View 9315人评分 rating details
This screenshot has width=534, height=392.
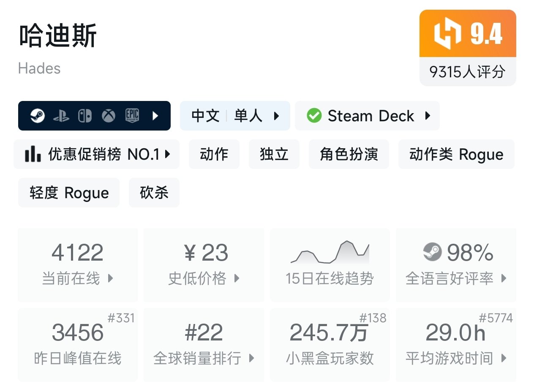click(x=467, y=72)
